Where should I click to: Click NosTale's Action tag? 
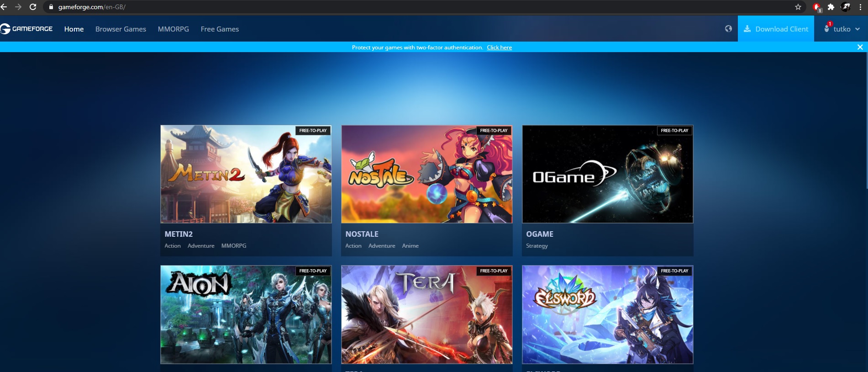point(353,246)
